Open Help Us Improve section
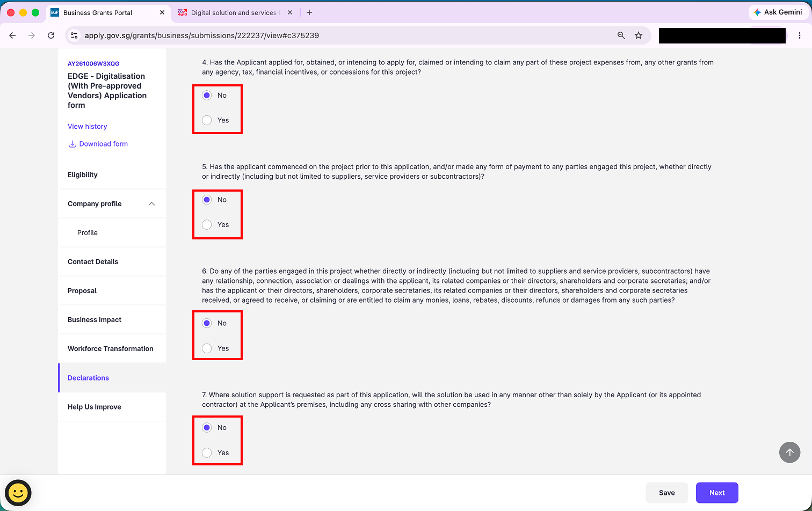Image resolution: width=812 pixels, height=511 pixels. click(x=112, y=407)
